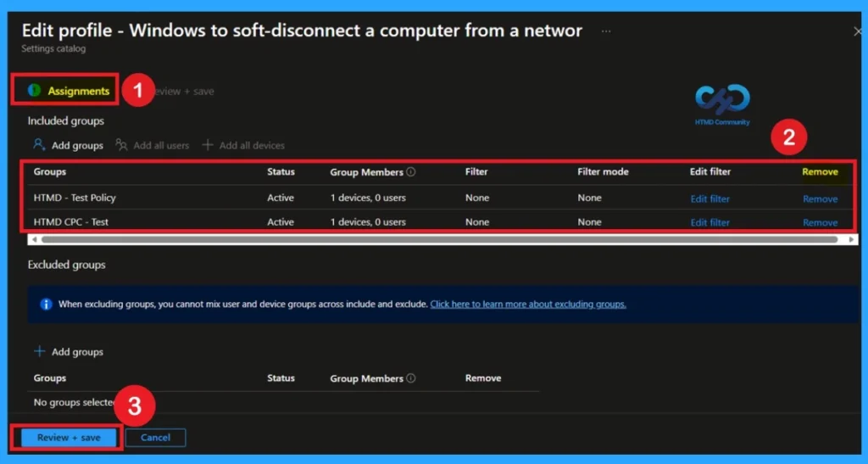868x464 pixels.
Task: Click the Active status of HTMD CPC - Test
Action: [281, 222]
